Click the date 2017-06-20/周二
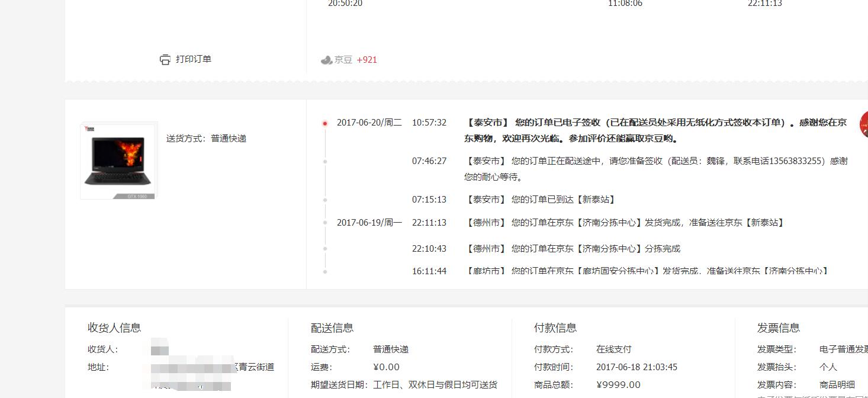Image resolution: width=868 pixels, height=398 pixels. coord(369,123)
